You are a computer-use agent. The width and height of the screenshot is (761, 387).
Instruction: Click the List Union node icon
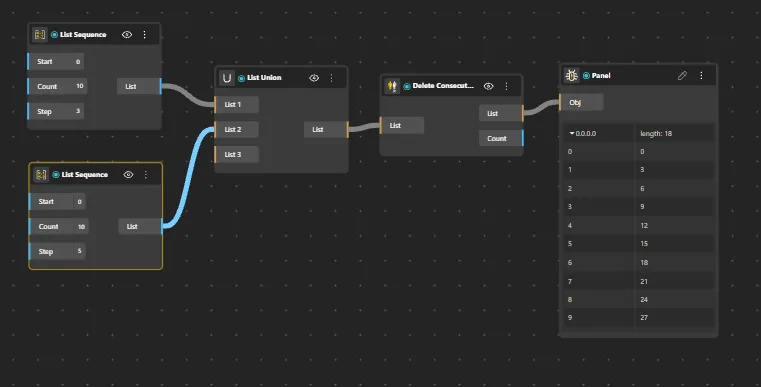(227, 78)
